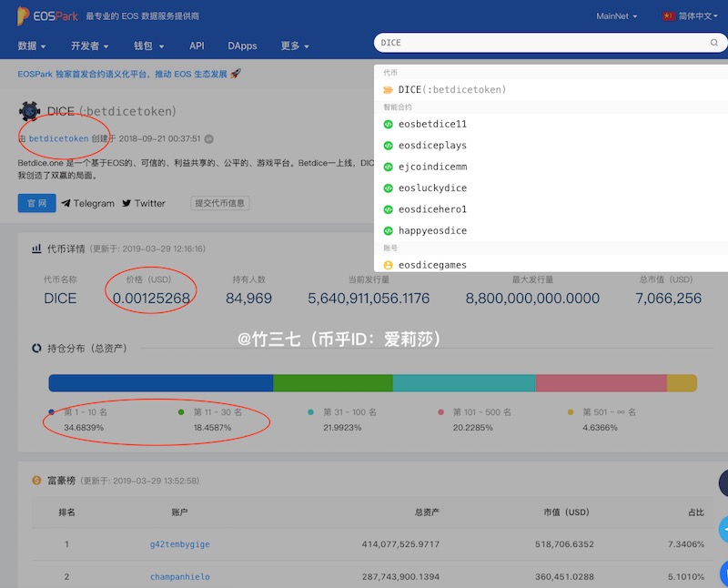Open the 简体中文 language selector
This screenshot has height=588, width=728.
[698, 16]
